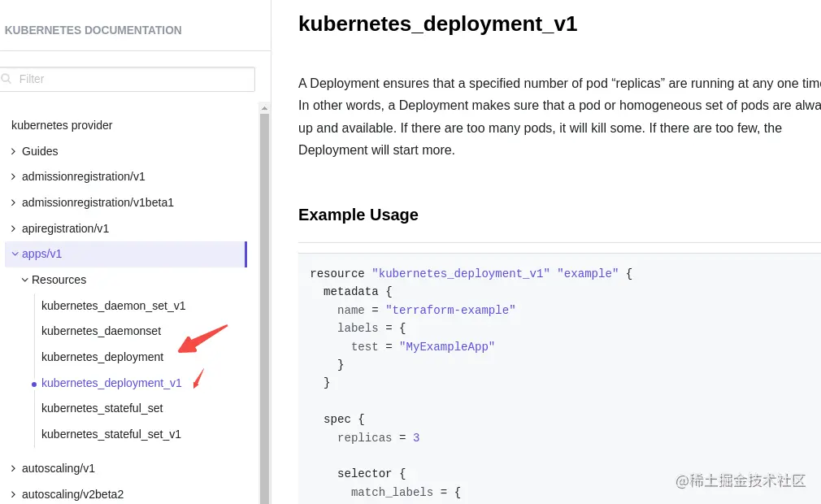Collapse the apps/v1 section chevron
This screenshot has width=821, height=504.
pyautogui.click(x=14, y=254)
